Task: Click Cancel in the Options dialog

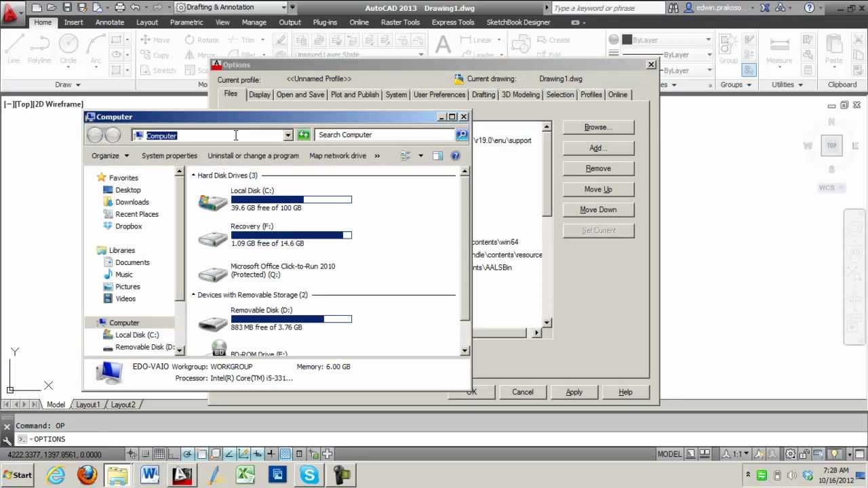Action: point(522,392)
